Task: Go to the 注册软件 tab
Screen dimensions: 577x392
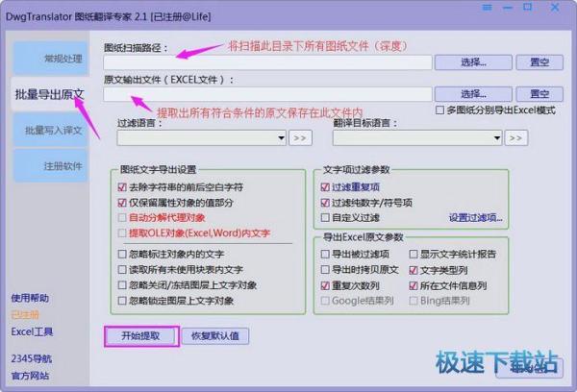Action: point(50,166)
